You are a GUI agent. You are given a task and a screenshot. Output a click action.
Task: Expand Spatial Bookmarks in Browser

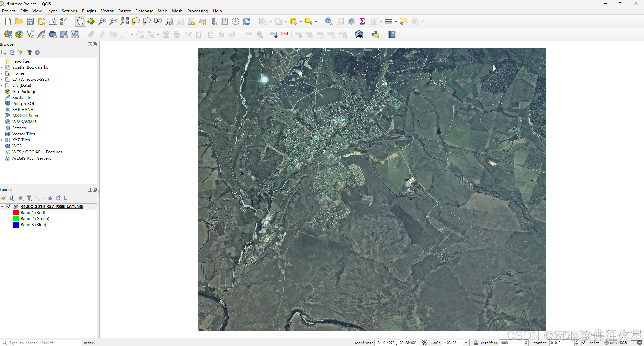(x=1, y=67)
